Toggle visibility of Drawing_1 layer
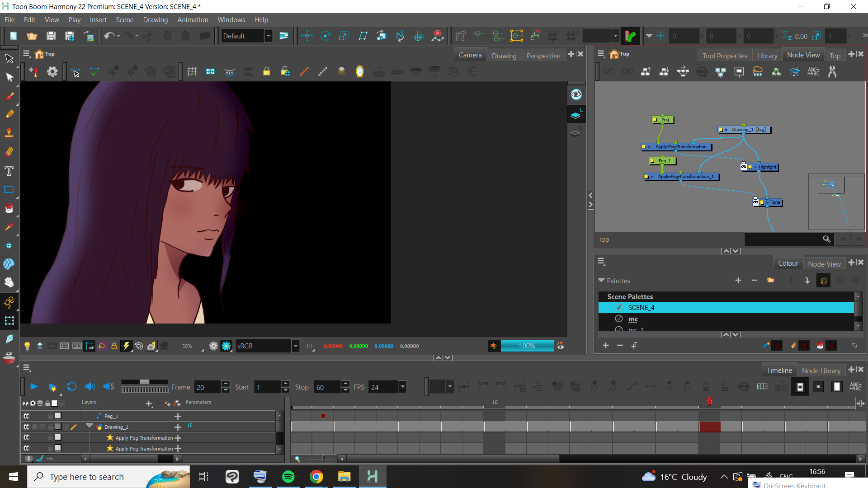The width and height of the screenshot is (868, 488). tap(27, 427)
